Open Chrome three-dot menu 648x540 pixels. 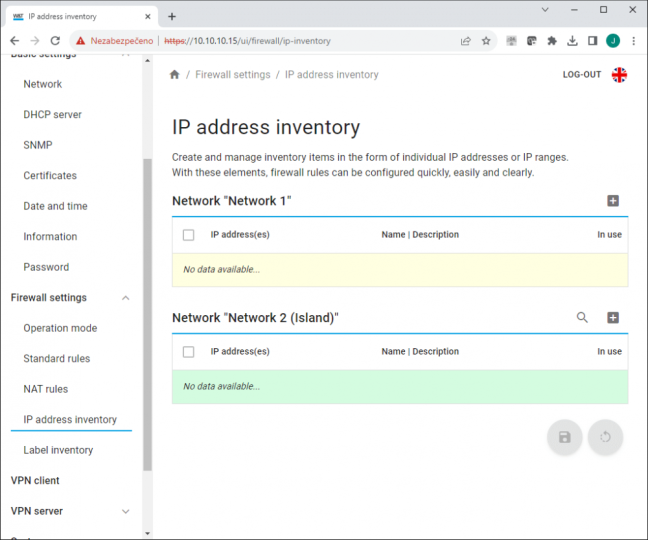(634, 40)
